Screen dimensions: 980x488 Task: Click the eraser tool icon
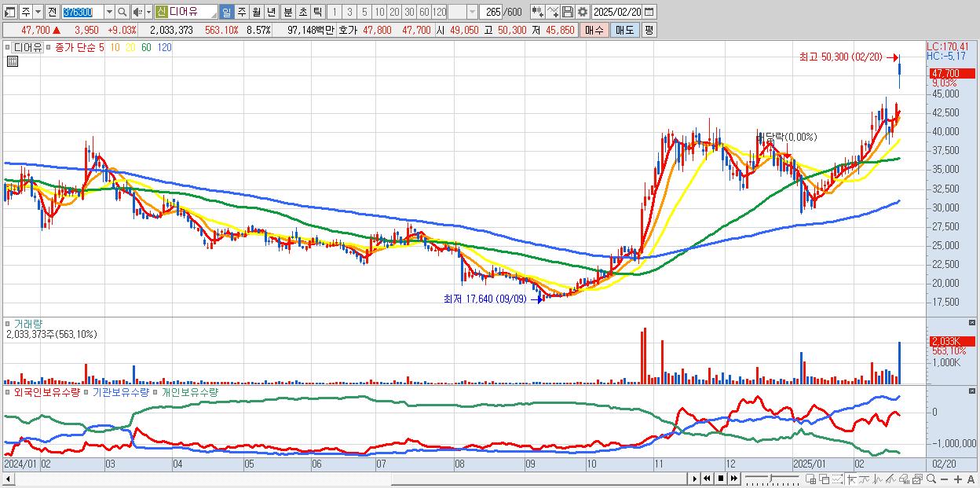pyautogui.click(x=904, y=479)
